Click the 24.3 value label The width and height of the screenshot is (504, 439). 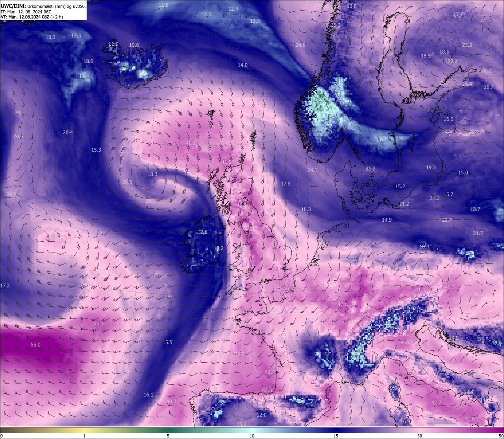(312, 170)
